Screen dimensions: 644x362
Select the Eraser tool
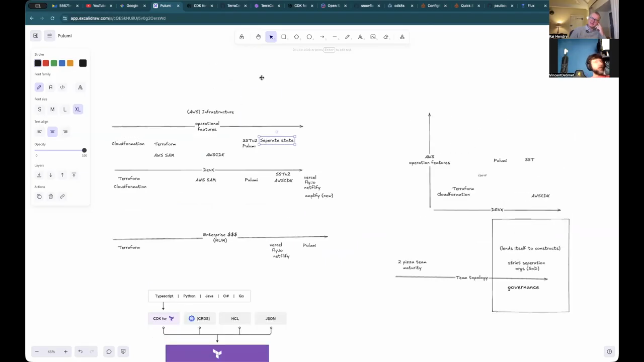pos(386,37)
